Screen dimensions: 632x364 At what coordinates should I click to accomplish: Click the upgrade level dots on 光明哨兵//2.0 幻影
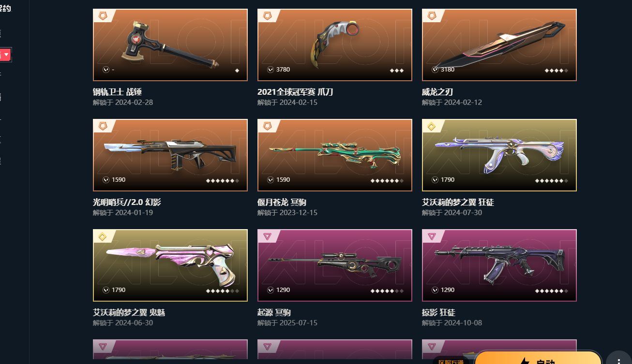(x=223, y=181)
